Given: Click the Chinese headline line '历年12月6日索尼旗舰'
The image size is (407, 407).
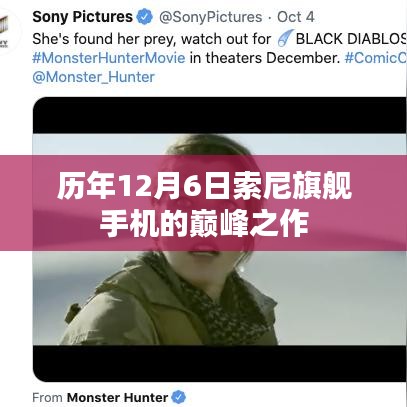Looking at the screenshot, I should [204, 187].
